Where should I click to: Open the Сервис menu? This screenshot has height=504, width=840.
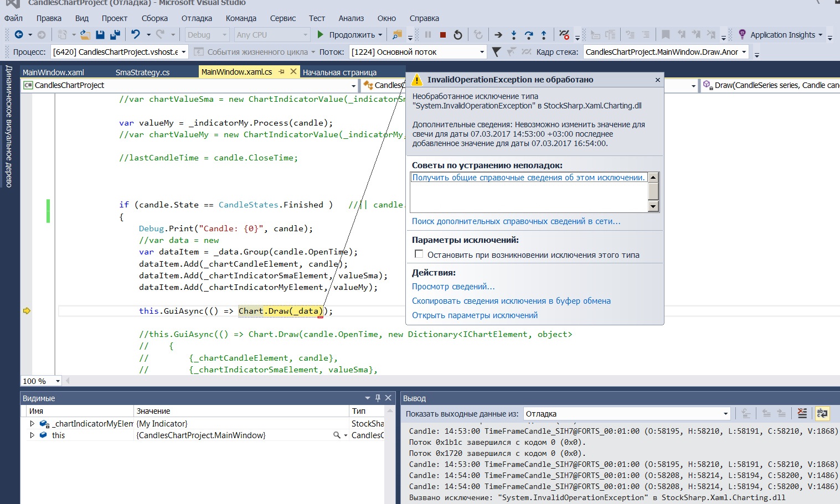coord(283,18)
